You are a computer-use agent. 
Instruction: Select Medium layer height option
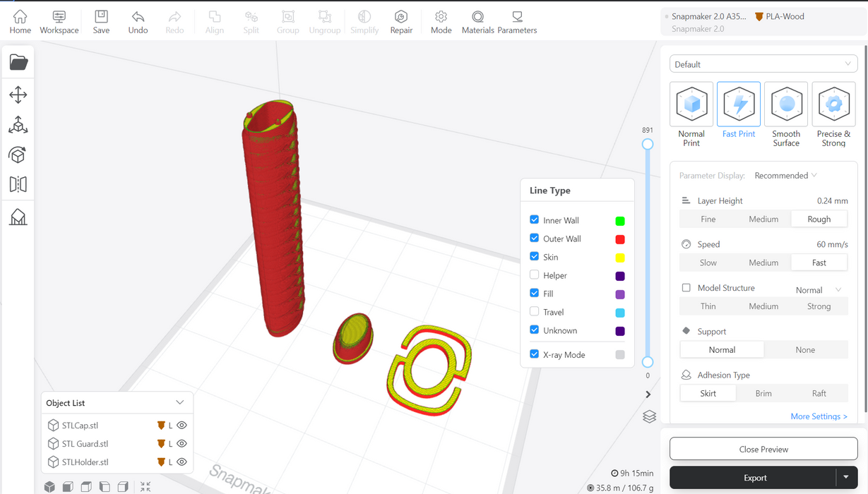[x=763, y=219]
